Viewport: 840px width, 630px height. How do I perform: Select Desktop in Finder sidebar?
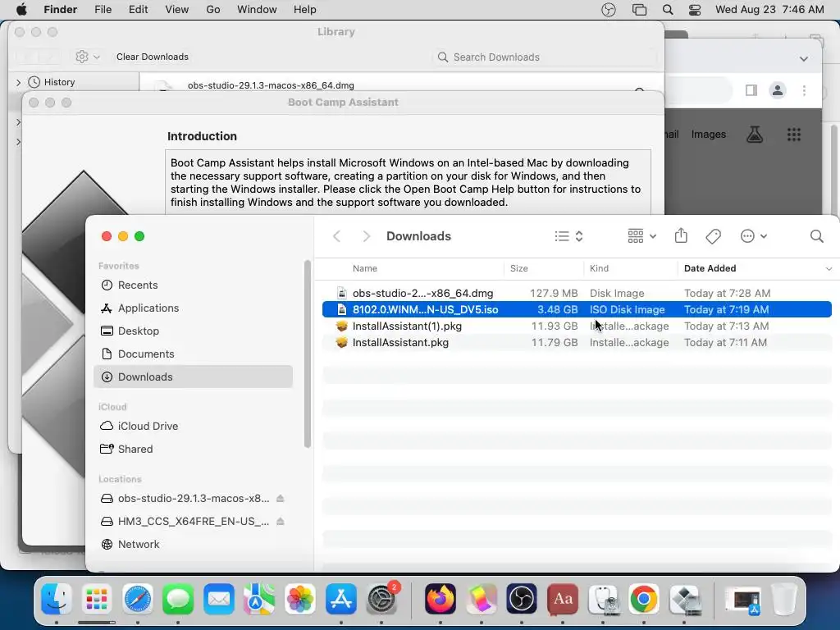tap(193, 331)
